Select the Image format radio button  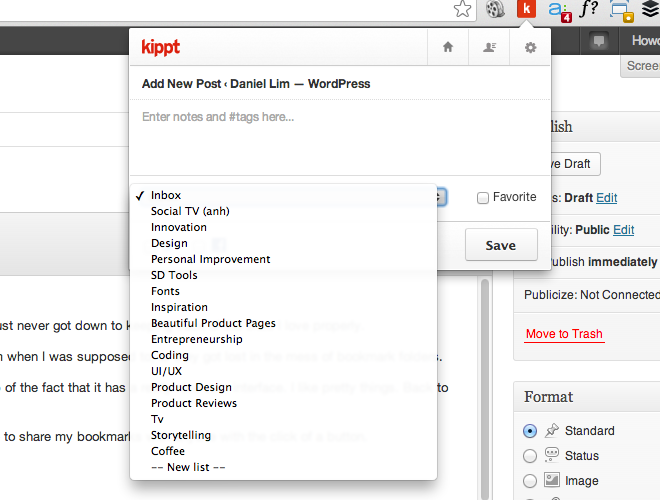[530, 481]
